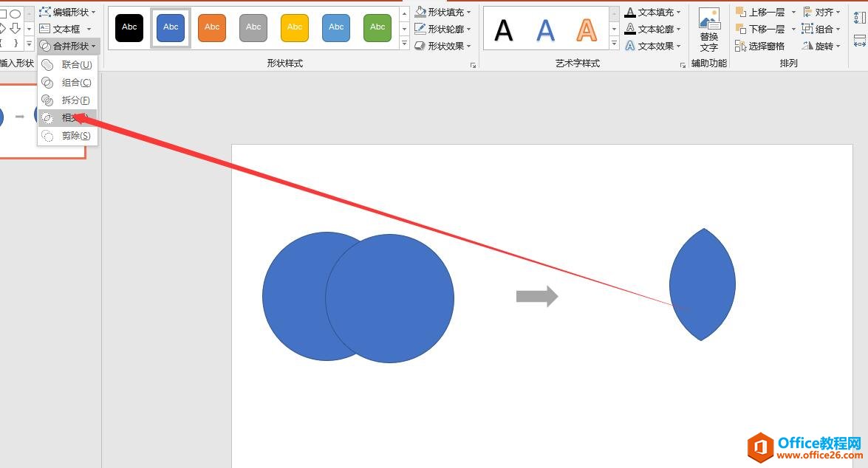Image resolution: width=868 pixels, height=468 pixels.
Task: Choose 拆分 (Fragment) from the merge menu
Action: [73, 100]
